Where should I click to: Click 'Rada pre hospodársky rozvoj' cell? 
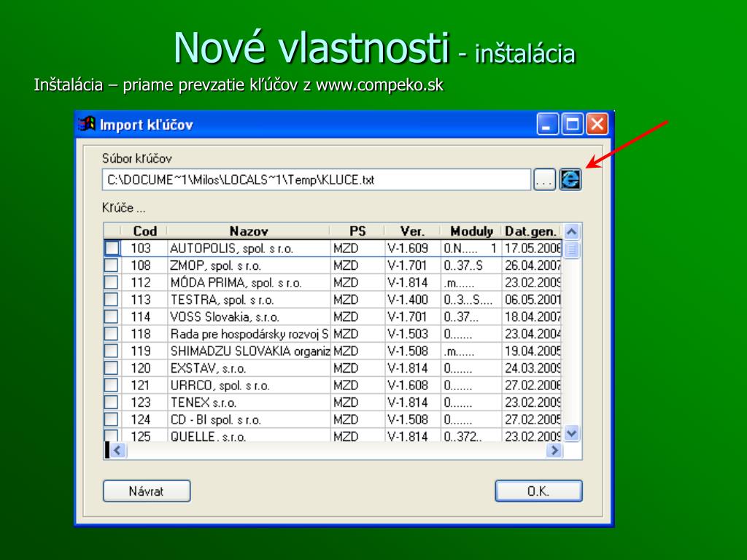(x=249, y=334)
